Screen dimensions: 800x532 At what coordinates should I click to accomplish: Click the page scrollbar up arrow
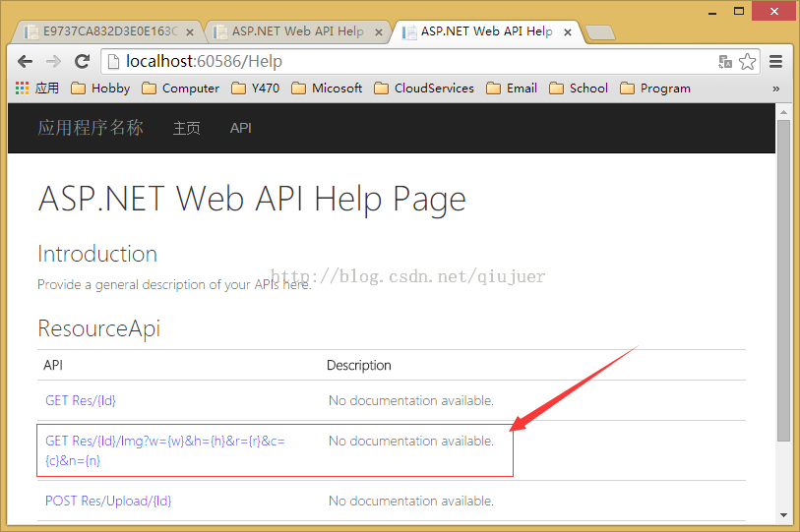tap(783, 112)
